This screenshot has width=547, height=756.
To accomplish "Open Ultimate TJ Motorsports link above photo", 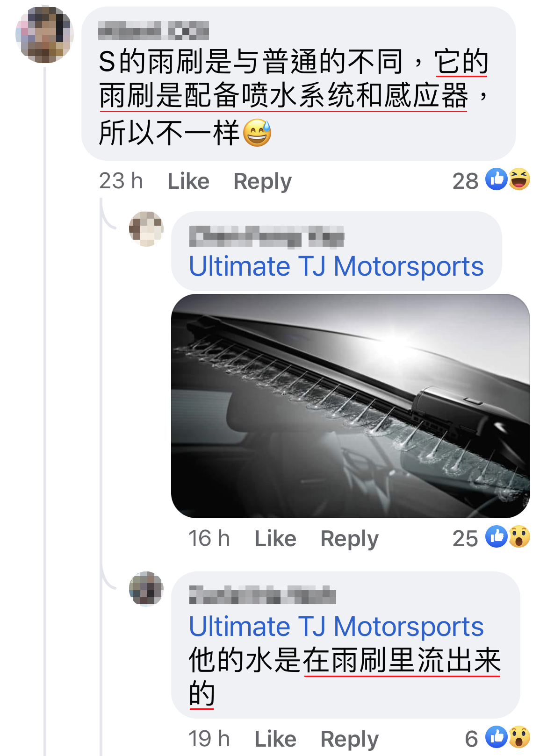I will click(x=336, y=266).
